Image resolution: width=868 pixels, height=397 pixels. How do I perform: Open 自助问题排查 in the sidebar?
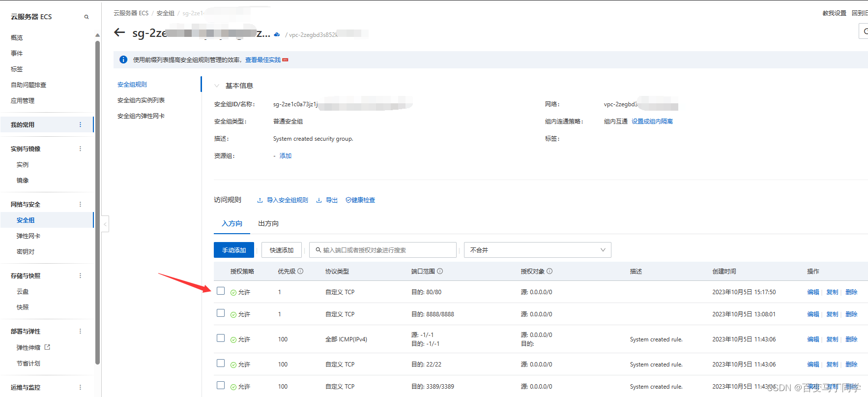click(29, 85)
